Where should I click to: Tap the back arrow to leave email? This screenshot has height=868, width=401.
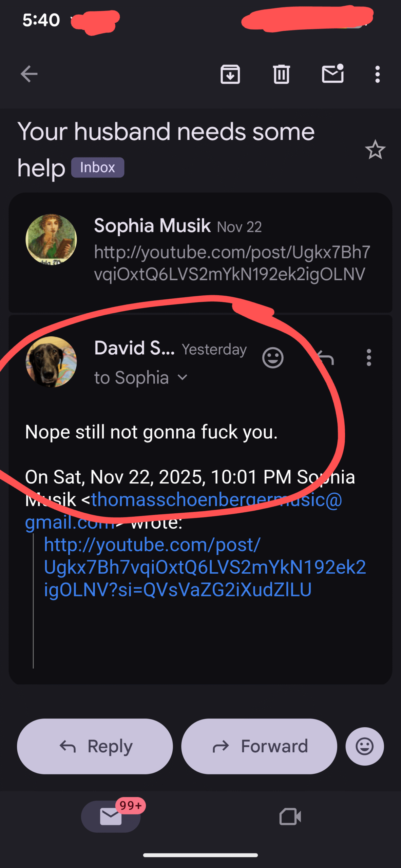pyautogui.click(x=29, y=74)
